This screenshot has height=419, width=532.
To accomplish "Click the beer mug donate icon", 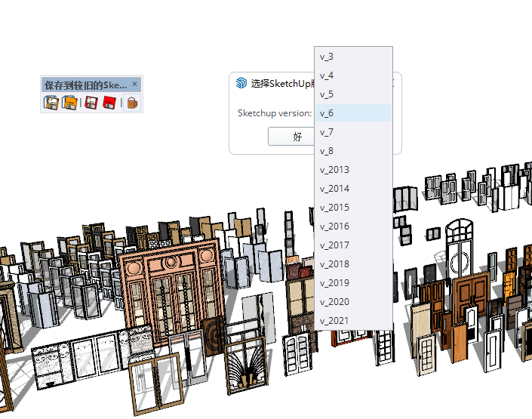I will click(131, 103).
